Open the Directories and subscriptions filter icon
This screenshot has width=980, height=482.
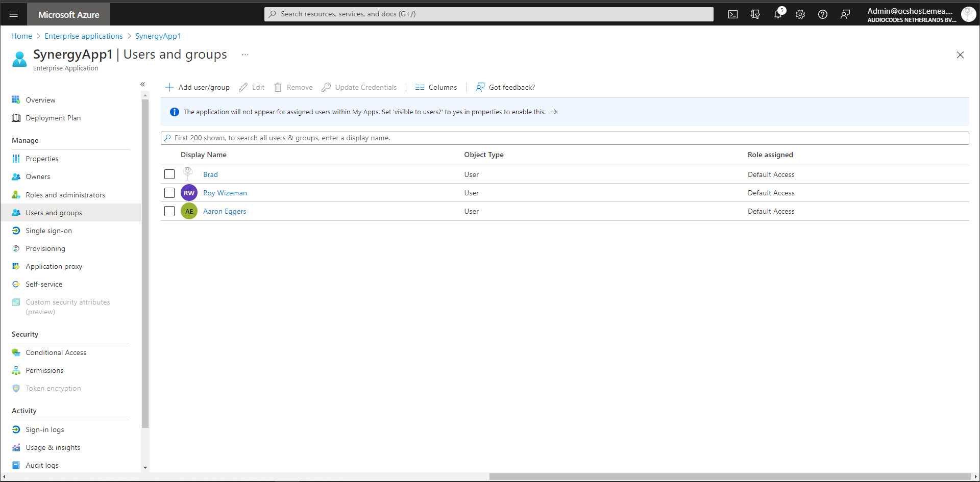click(755, 14)
